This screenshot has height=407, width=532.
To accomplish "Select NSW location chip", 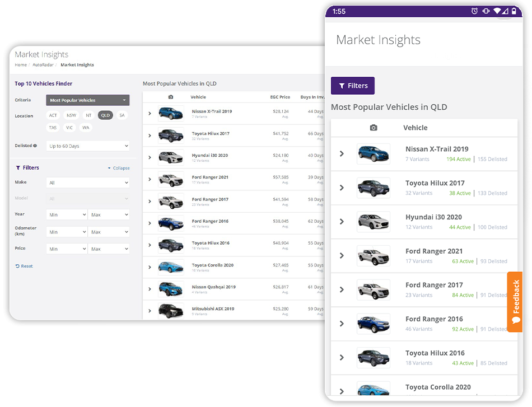I will point(71,115).
